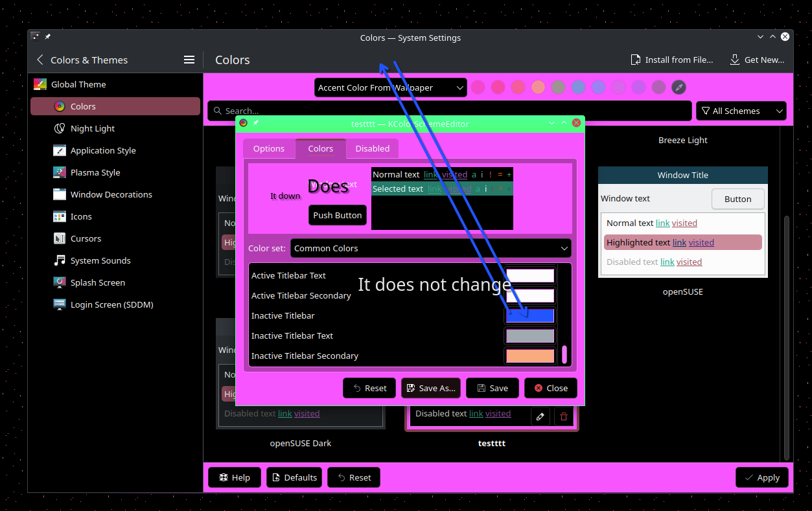The width and height of the screenshot is (812, 511).
Task: Open Icons settings page
Action: tap(115, 216)
